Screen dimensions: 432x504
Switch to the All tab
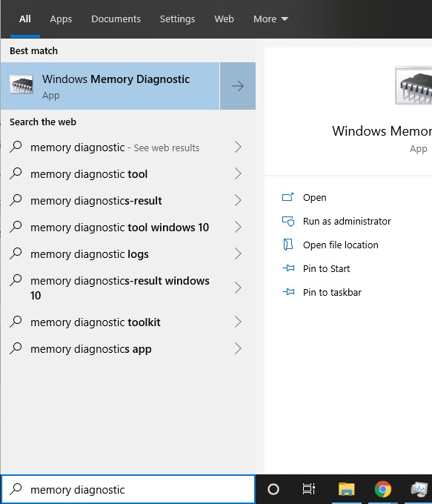25,19
